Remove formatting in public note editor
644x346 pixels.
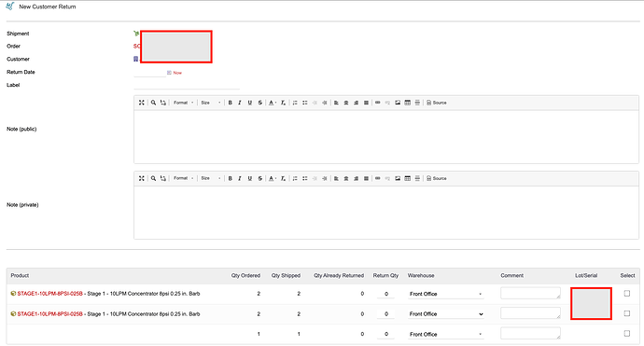click(283, 103)
